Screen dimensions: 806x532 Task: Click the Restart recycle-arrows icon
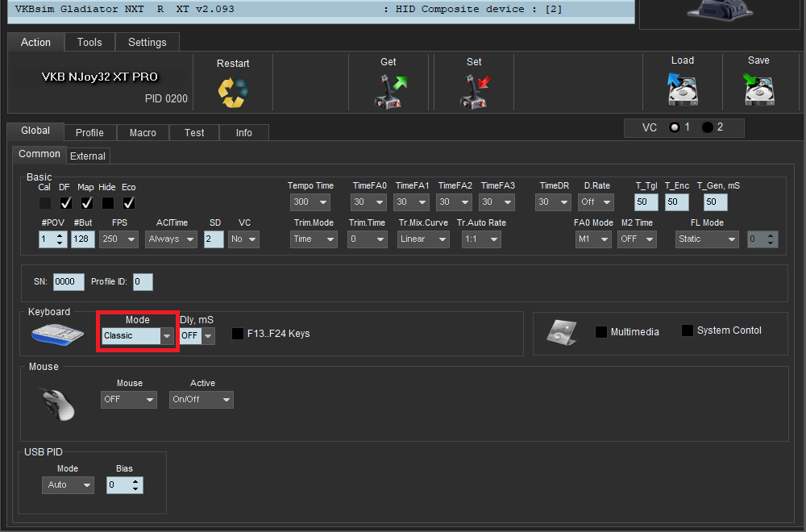pos(233,93)
